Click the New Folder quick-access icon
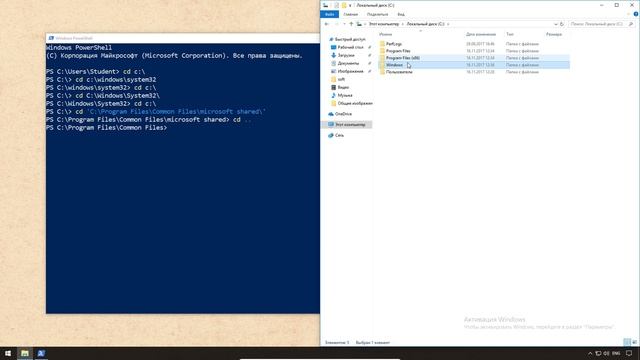Image resolution: width=640 pixels, height=360 pixels. (344, 5)
